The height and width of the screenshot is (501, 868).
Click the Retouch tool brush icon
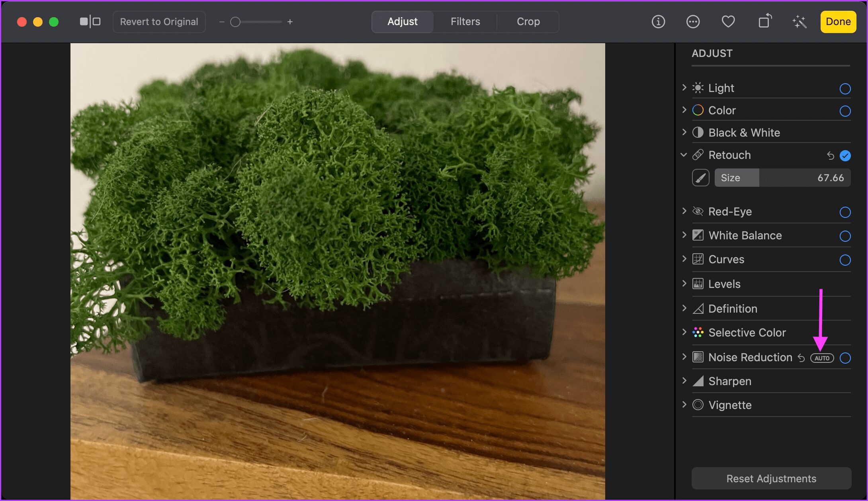tap(700, 178)
